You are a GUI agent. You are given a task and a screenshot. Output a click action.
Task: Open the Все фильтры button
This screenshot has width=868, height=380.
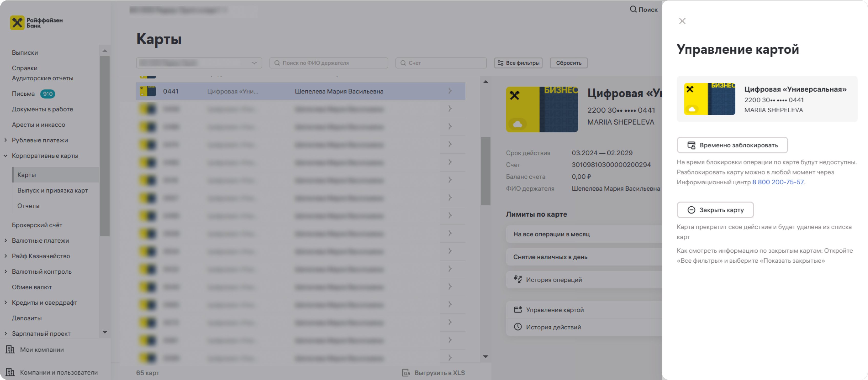[x=518, y=63]
